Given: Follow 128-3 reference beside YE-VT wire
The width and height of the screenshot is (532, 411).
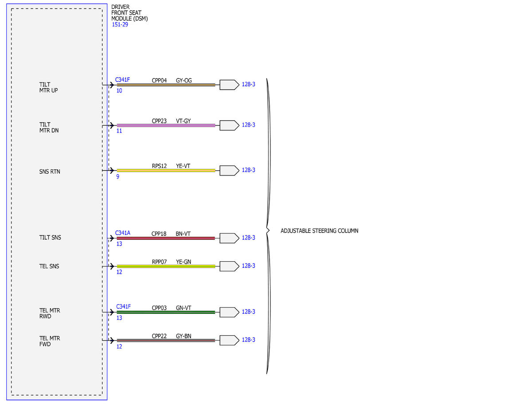Looking at the screenshot, I should click(248, 170).
